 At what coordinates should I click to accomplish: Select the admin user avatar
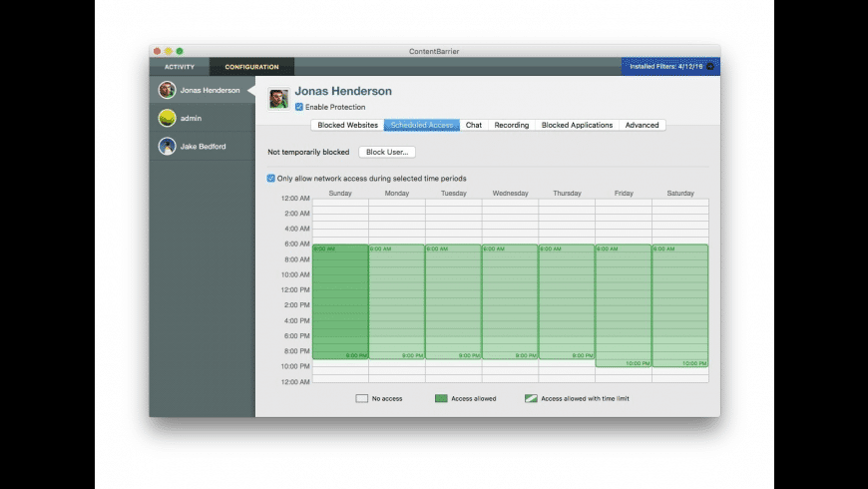click(x=168, y=118)
